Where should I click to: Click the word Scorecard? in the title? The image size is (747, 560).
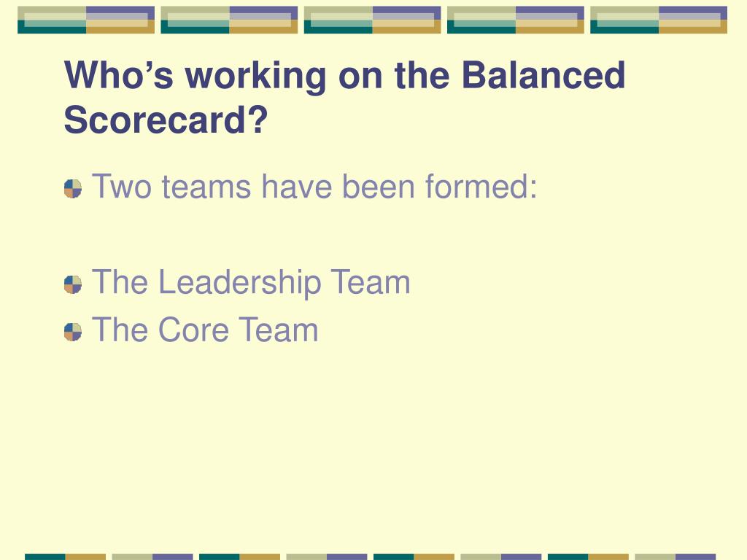coord(166,120)
